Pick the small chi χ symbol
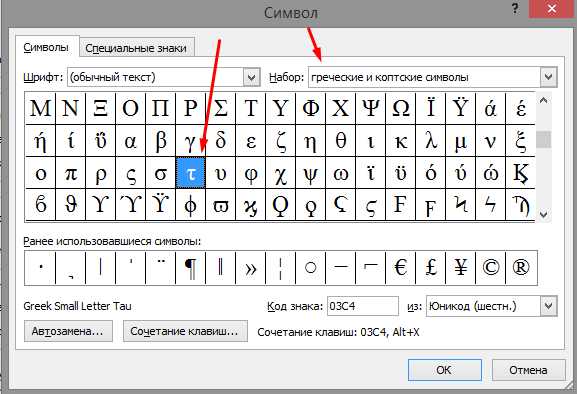The height and width of the screenshot is (394, 577). [281, 173]
